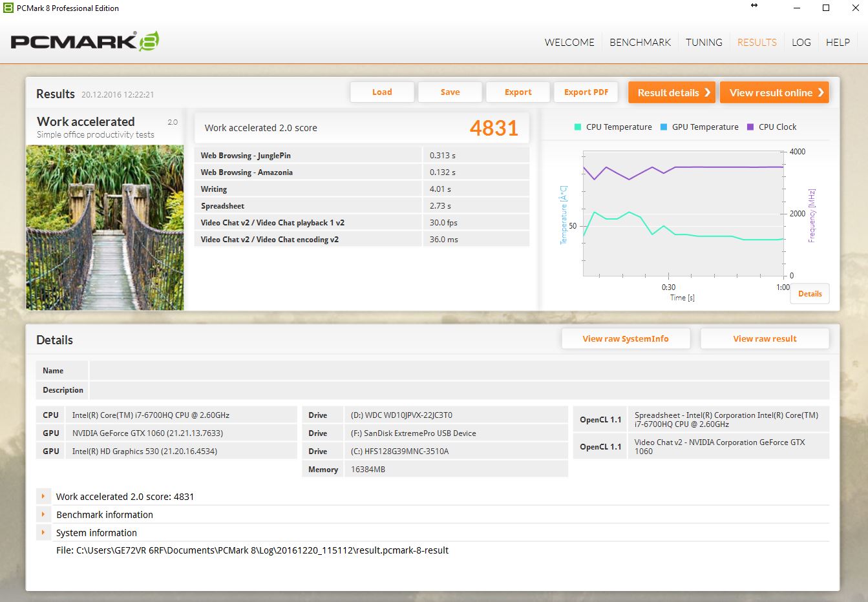Load a saved result file
The width and height of the screenshot is (868, 602).
382,92
